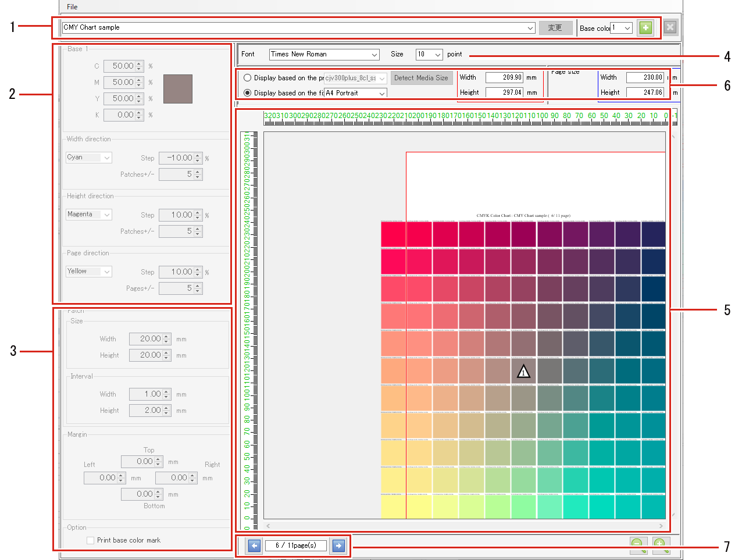
Task: Click the base color preview swatch
Action: click(177, 89)
